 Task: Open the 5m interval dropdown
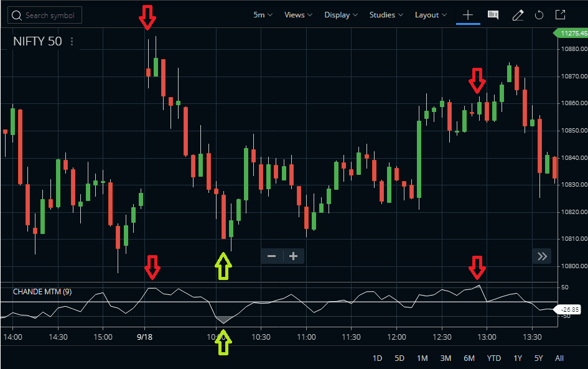(263, 15)
